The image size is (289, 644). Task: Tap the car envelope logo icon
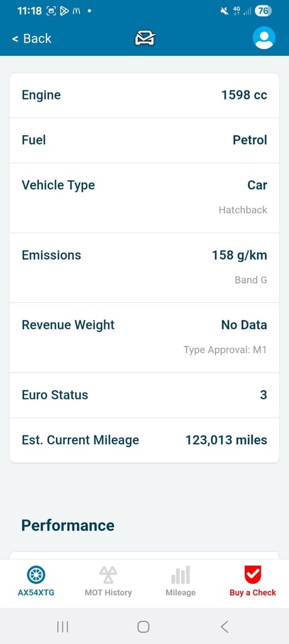point(145,38)
